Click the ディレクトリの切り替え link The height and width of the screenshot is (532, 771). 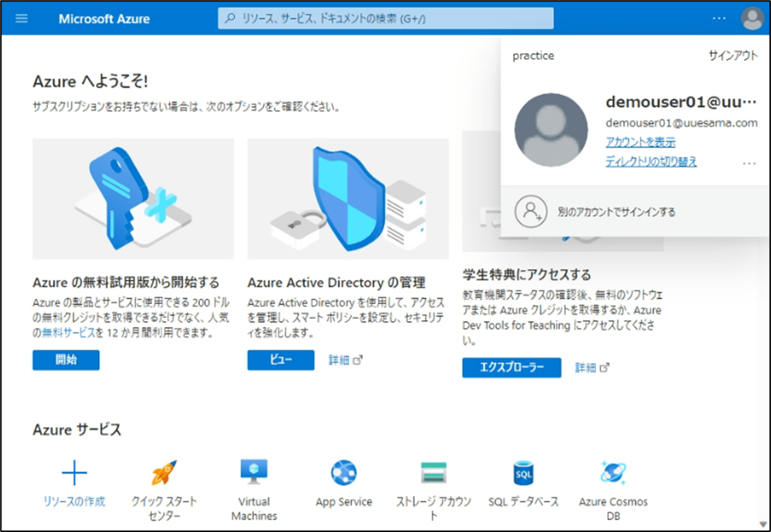651,162
